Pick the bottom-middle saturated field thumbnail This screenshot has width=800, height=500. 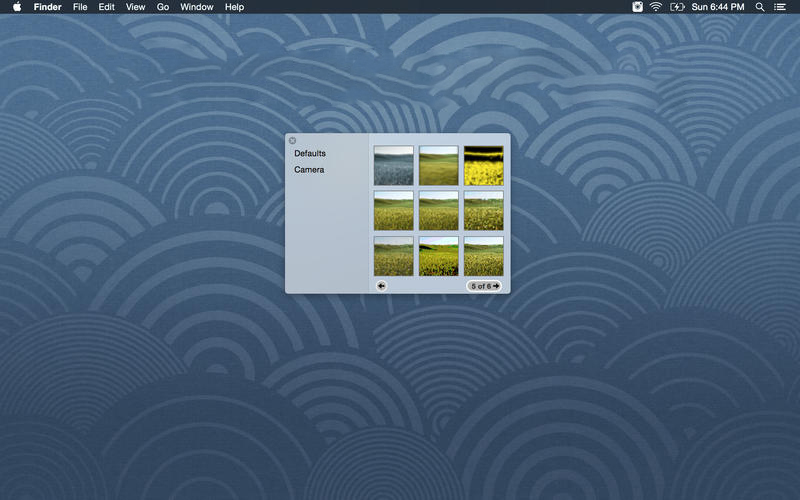coord(438,255)
